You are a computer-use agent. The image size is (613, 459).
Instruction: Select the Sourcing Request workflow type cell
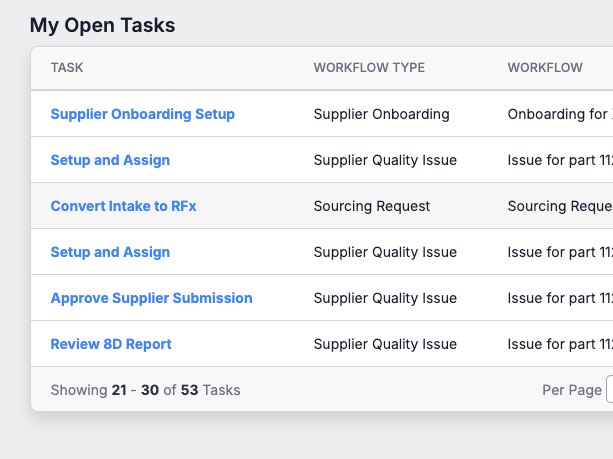pyautogui.click(x=372, y=206)
